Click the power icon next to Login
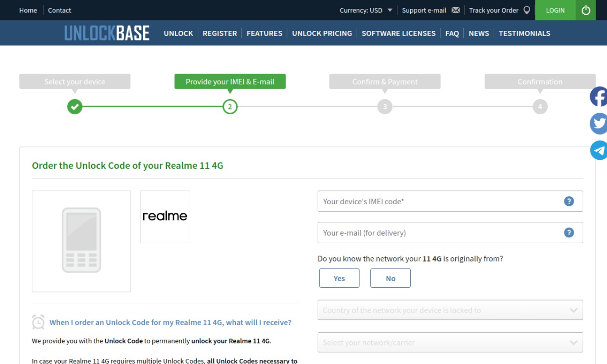 pyautogui.click(x=586, y=10)
